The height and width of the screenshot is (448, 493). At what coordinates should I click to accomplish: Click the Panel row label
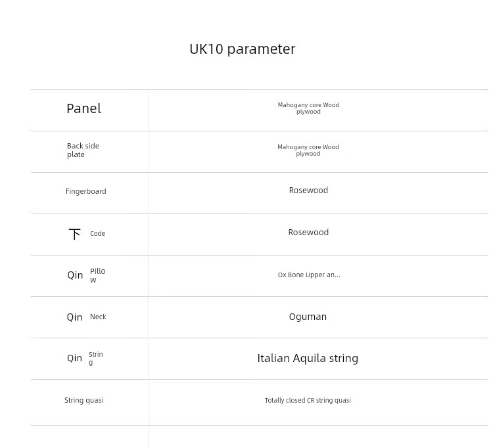[83, 108]
